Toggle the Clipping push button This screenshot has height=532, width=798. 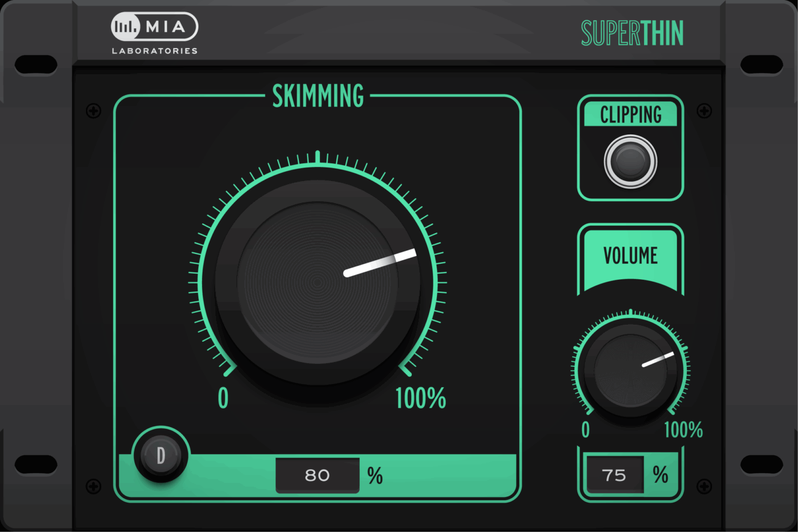[630, 162]
